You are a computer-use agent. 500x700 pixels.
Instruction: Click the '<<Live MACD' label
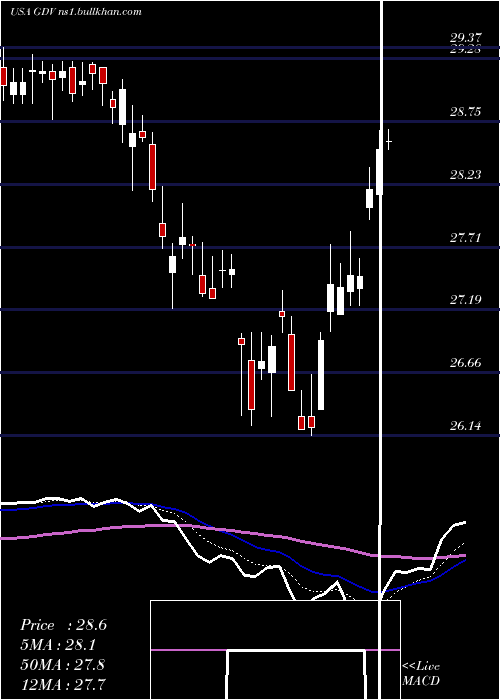(x=421, y=673)
